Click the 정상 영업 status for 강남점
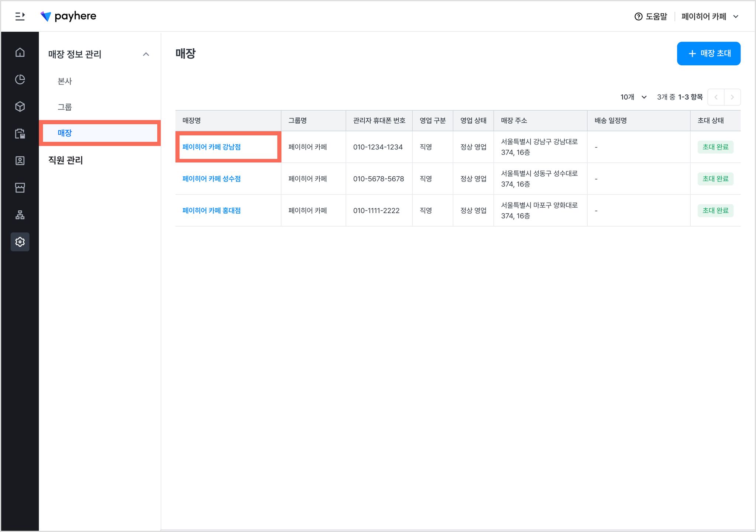Viewport: 756px width, 532px height. click(473, 147)
